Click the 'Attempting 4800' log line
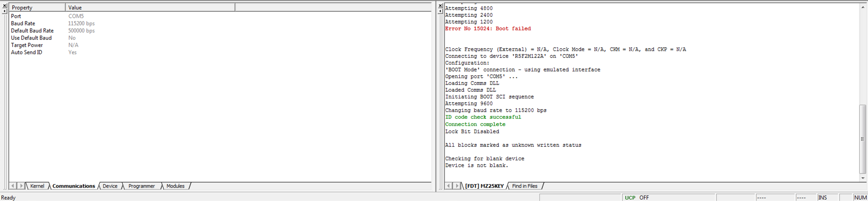Viewport: 868px width, 201px height. click(469, 8)
